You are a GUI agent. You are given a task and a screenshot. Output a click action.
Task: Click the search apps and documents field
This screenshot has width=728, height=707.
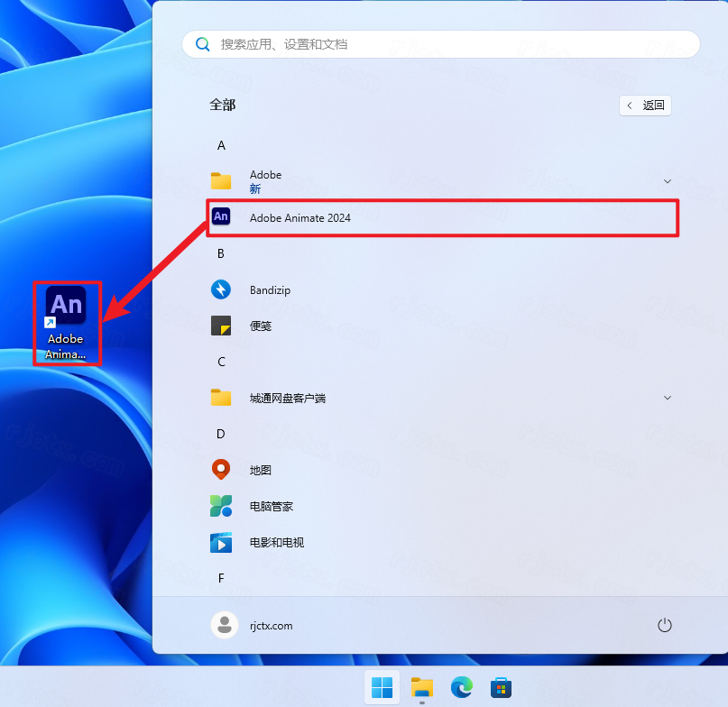[441, 44]
